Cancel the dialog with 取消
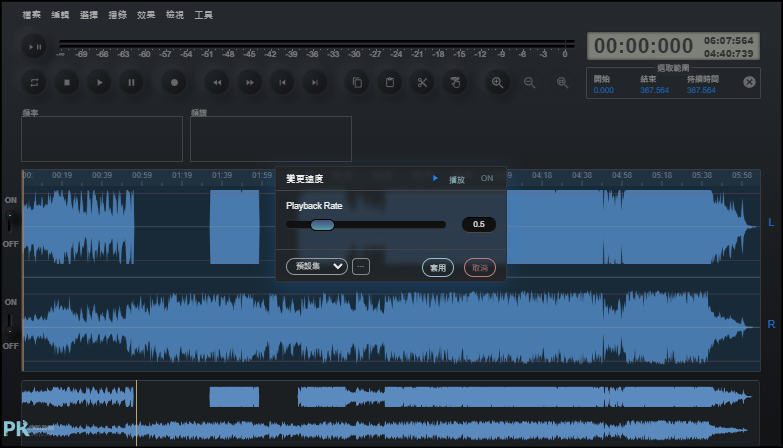The width and height of the screenshot is (783, 448). [x=480, y=268]
